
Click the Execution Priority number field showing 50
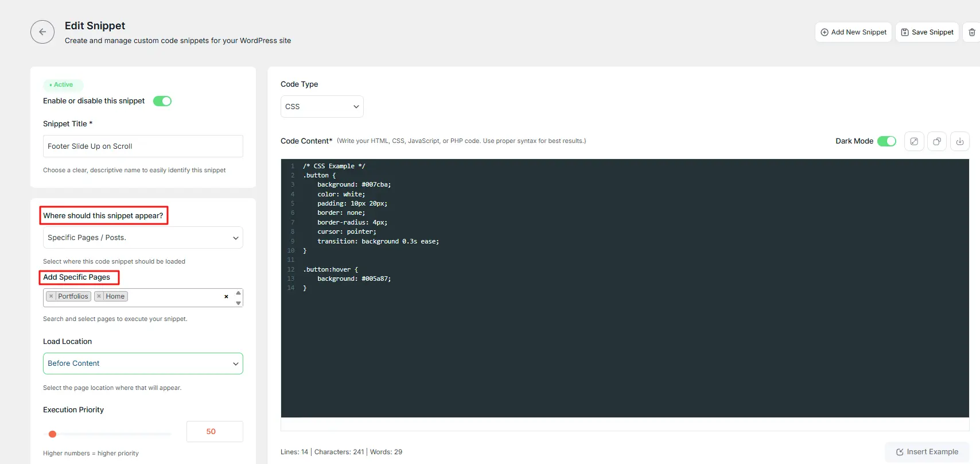pyautogui.click(x=215, y=432)
